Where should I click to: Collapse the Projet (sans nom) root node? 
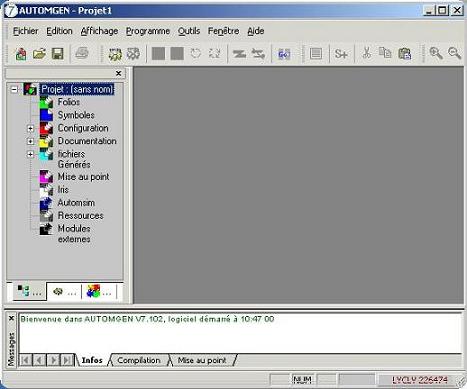click(x=14, y=89)
